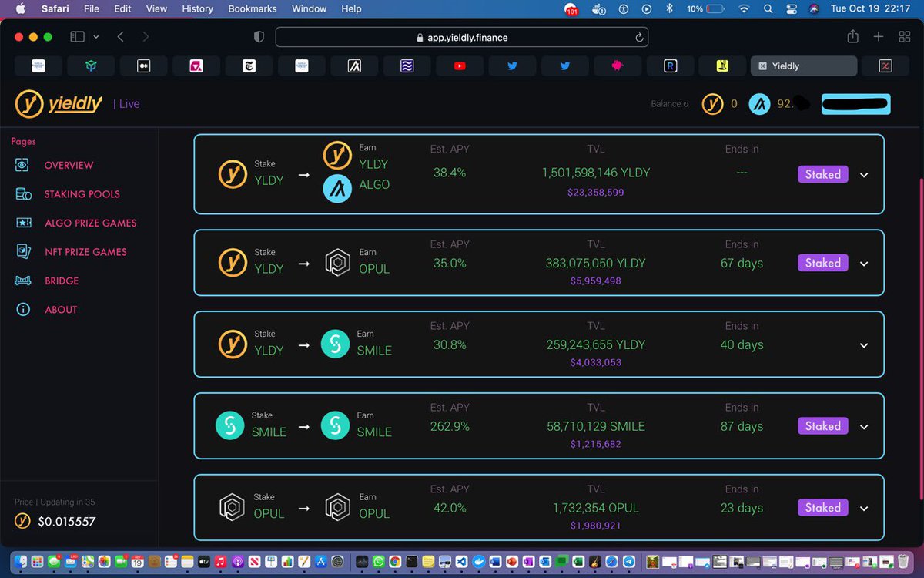Image resolution: width=924 pixels, height=578 pixels.
Task: Expand the YLDY to YLDY/ALGO pool
Action: click(864, 175)
